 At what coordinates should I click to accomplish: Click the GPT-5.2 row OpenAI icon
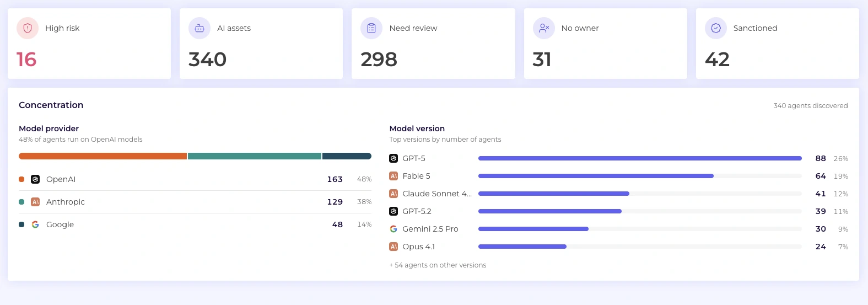(393, 211)
